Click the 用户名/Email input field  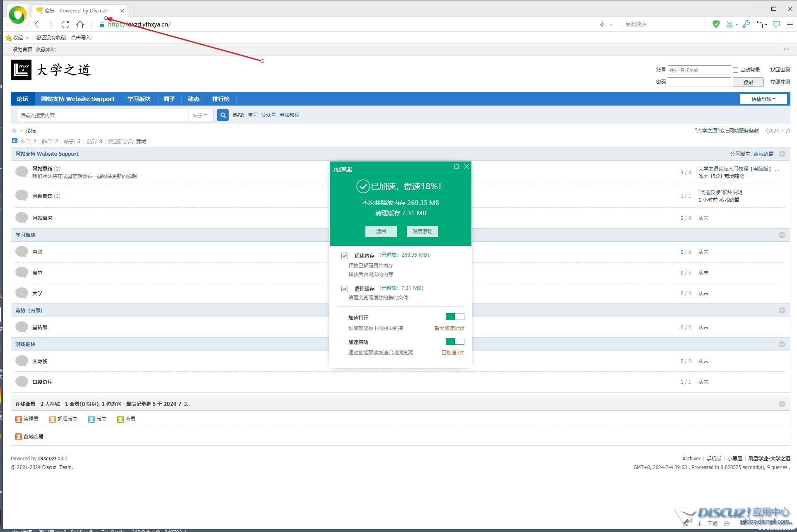pos(699,70)
